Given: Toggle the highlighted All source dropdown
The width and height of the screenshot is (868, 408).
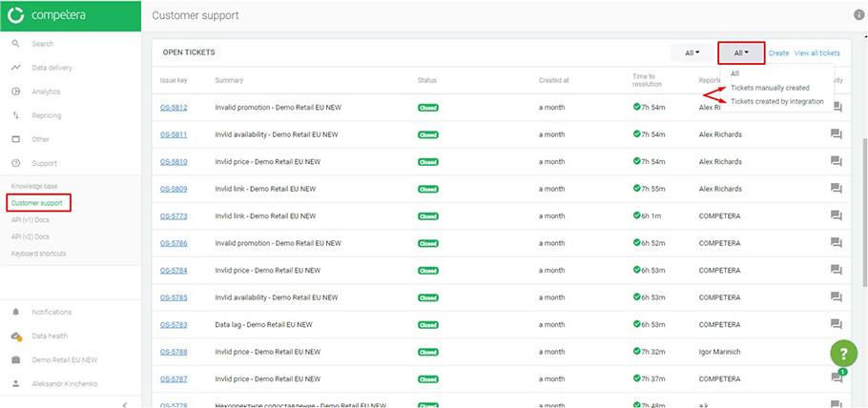Looking at the screenshot, I should pos(741,53).
